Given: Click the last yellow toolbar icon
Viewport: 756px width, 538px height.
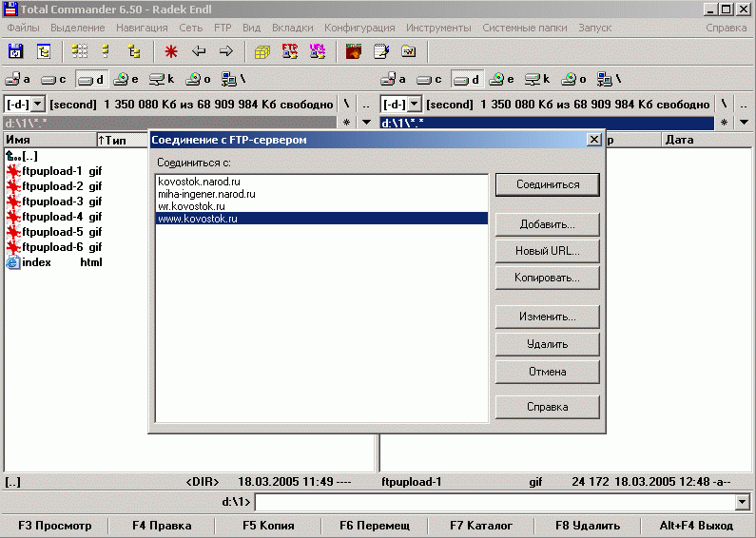Looking at the screenshot, I should pos(408,51).
